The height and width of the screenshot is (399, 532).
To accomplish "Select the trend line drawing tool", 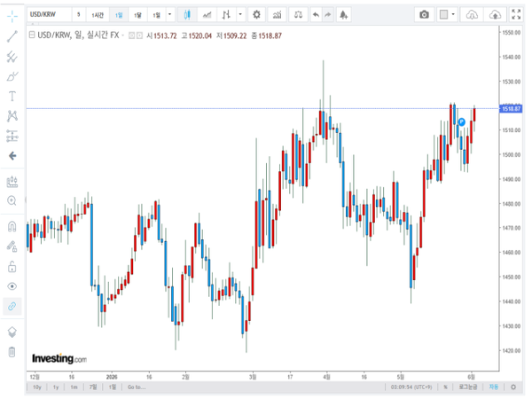I will (x=12, y=36).
